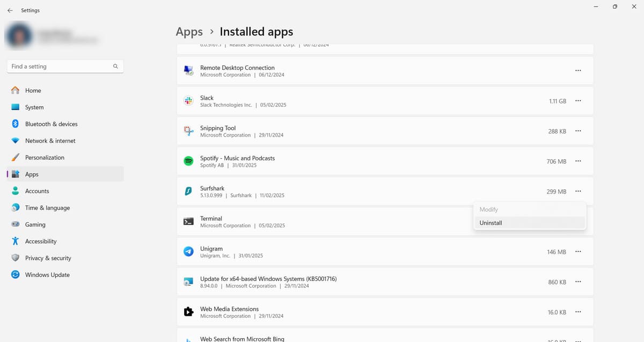Image resolution: width=644 pixels, height=342 pixels.
Task: Open Bluetooth & devices settings
Action: pos(65,124)
